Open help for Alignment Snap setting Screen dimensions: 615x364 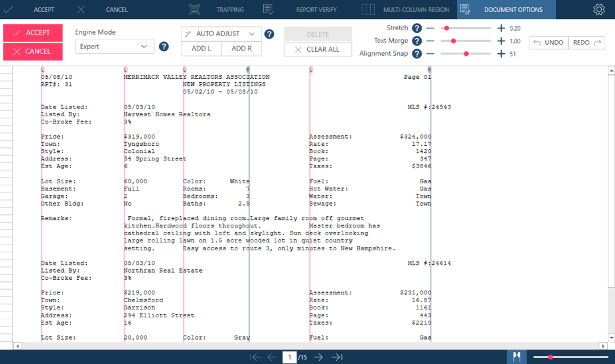[416, 54]
